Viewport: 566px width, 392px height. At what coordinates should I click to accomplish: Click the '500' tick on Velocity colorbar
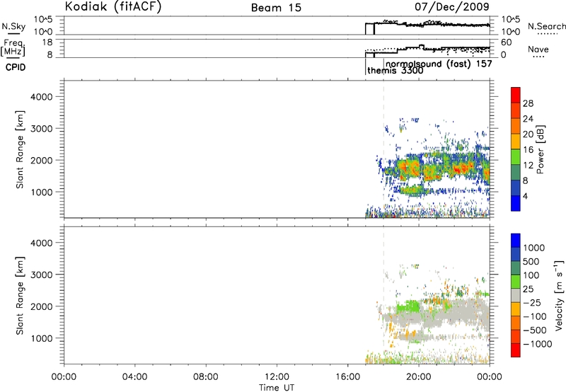pos(531,261)
